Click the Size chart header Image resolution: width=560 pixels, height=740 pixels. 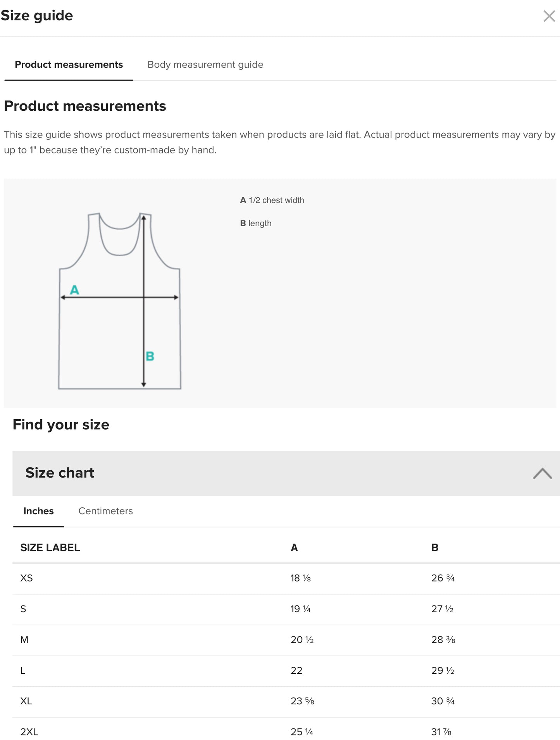click(60, 473)
